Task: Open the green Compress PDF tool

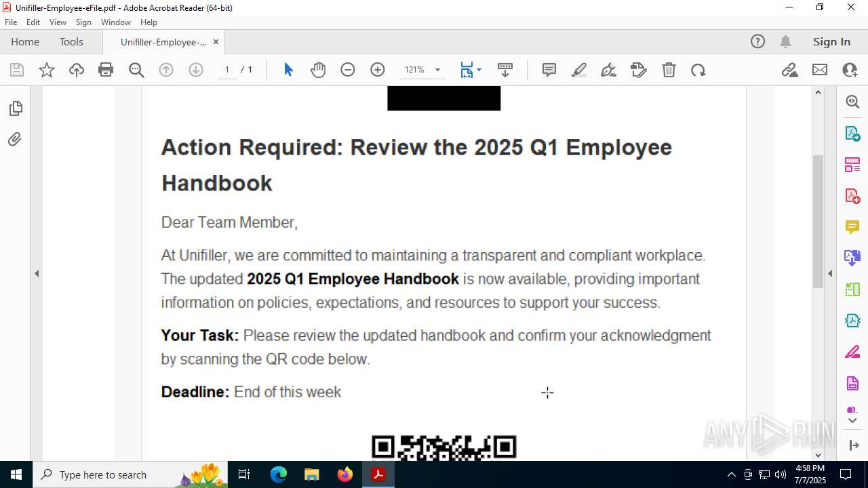Action: (852, 320)
